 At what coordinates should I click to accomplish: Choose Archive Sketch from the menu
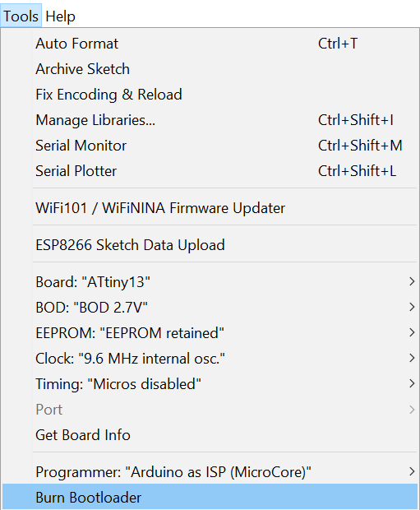(x=210, y=69)
